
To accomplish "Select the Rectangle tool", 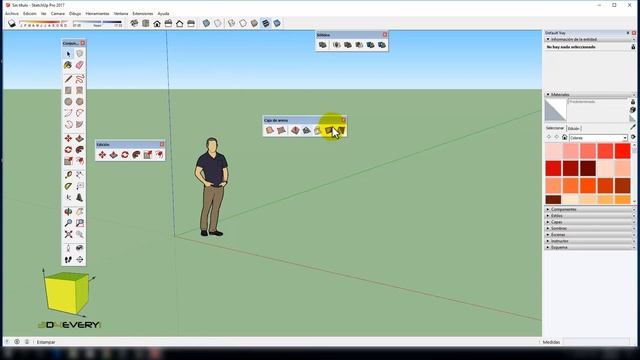I will pos(68,90).
